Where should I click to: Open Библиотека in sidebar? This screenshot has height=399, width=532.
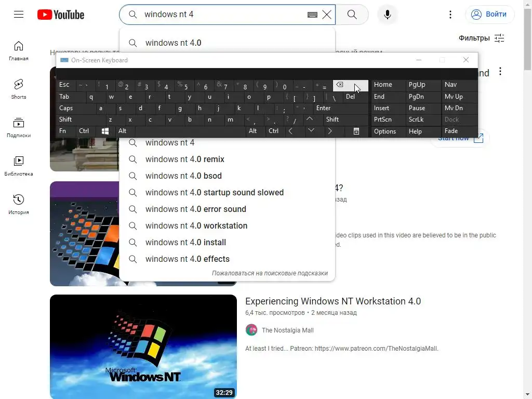point(19,166)
